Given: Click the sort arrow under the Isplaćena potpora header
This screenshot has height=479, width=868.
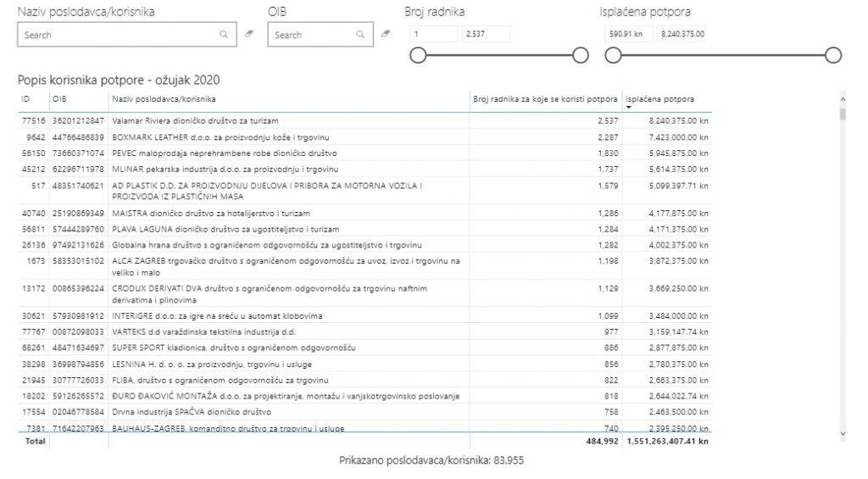Looking at the screenshot, I should click(629, 107).
